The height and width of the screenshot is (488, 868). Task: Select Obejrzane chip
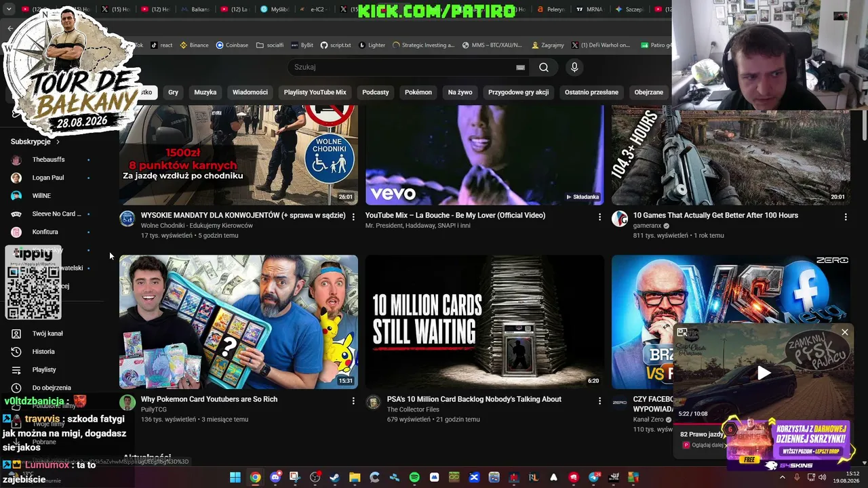(649, 92)
